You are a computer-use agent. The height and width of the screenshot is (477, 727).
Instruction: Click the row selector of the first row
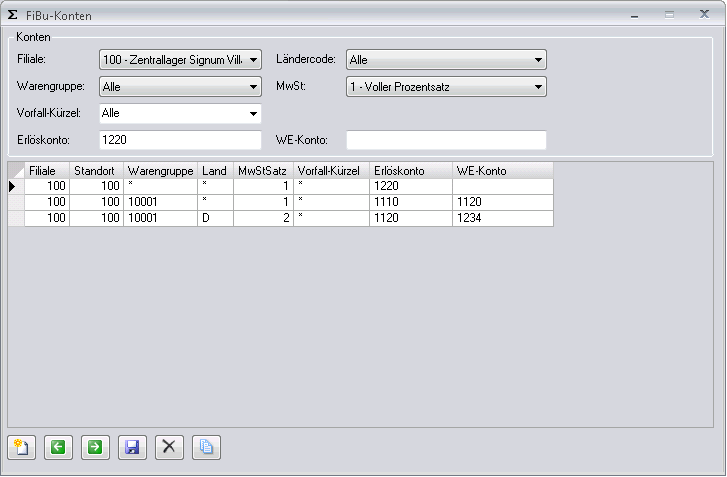coord(15,186)
